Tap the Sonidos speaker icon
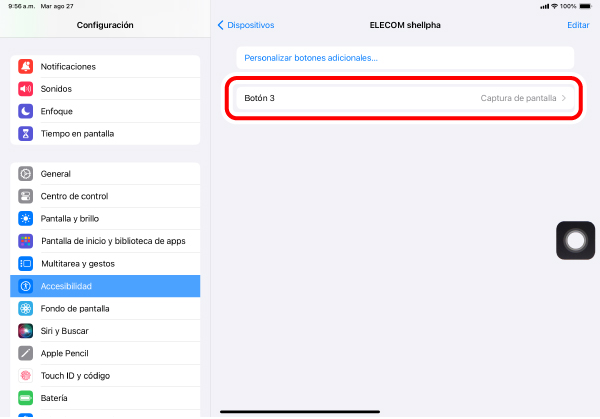The height and width of the screenshot is (419, 600). pyautogui.click(x=26, y=89)
